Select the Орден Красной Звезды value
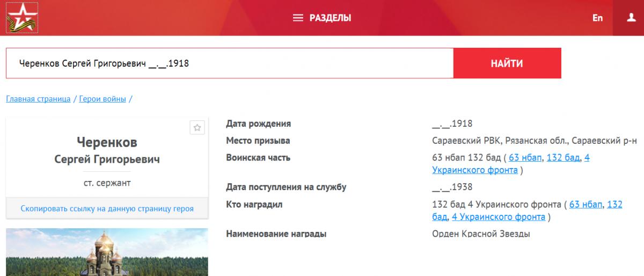This screenshot has height=276, width=644. (481, 234)
